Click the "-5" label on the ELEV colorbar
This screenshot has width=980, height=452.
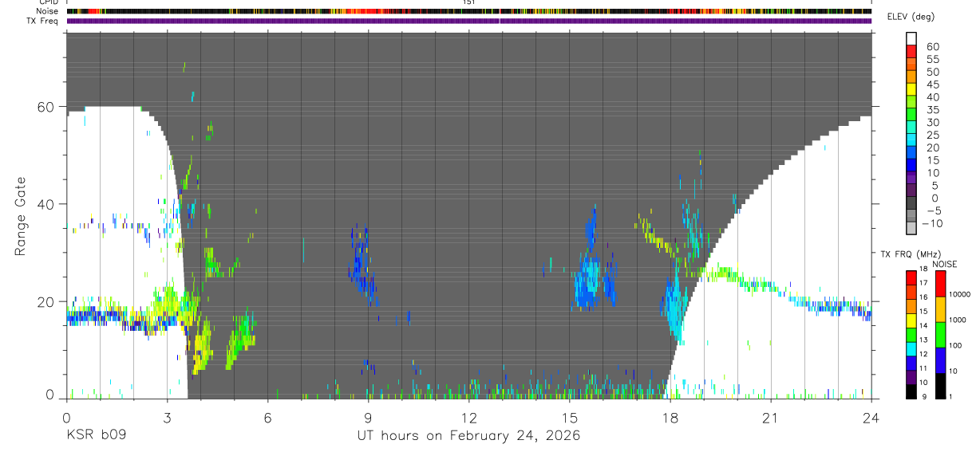[x=935, y=211]
